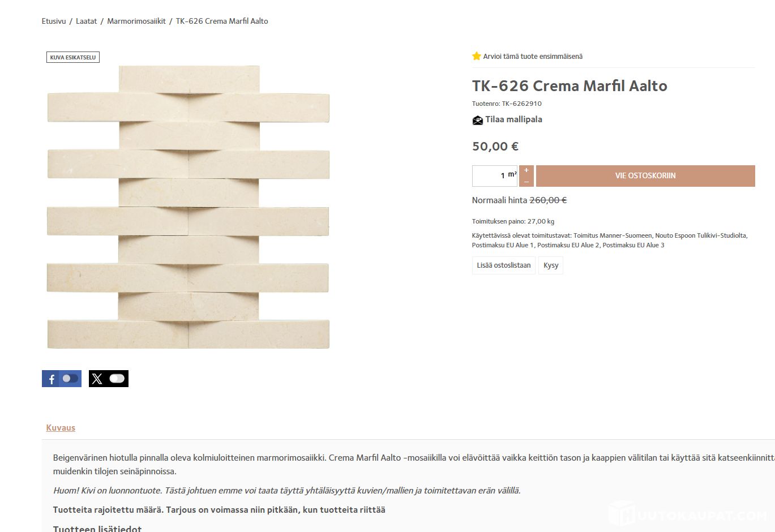Open the Arvioi tämä tuote ensimmäisenä link

(x=533, y=57)
